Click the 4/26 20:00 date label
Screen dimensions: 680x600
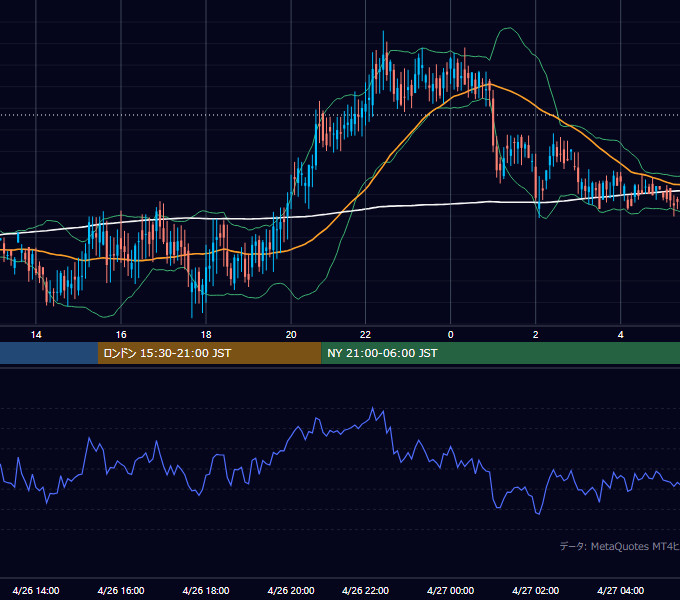point(291,590)
